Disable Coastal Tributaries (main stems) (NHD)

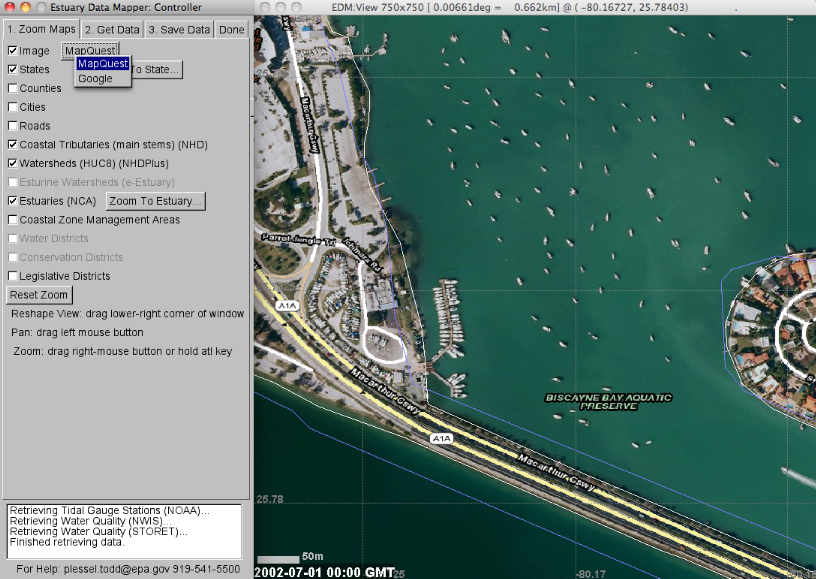(10, 145)
